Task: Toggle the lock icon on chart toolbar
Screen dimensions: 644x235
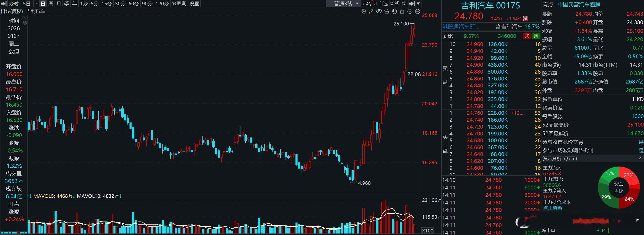Action: 402,11
